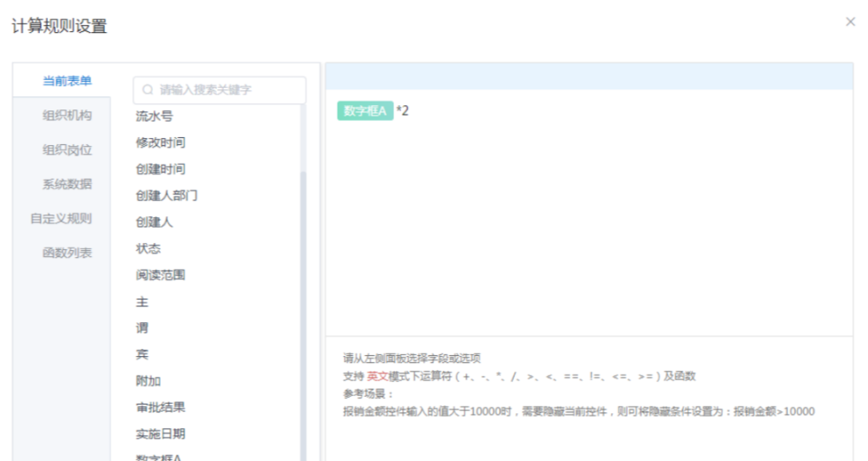Click the 数字框A tag in formula
868x461 pixels.
[x=365, y=111]
